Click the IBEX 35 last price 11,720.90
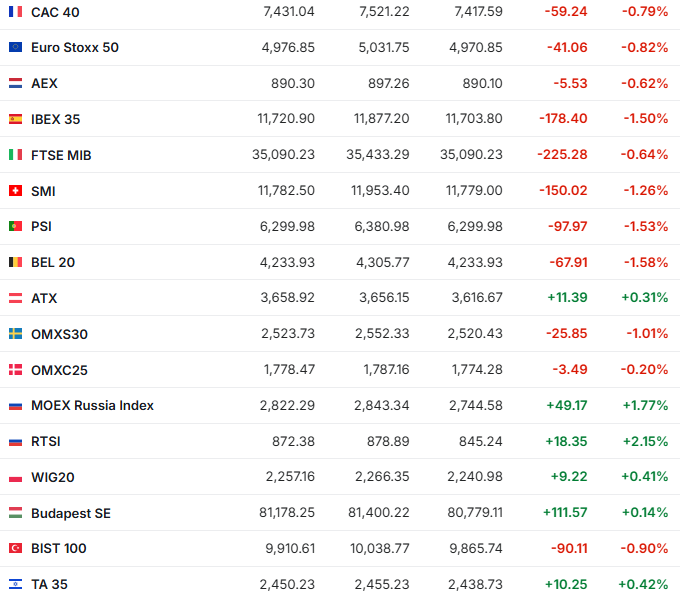 click(x=286, y=119)
